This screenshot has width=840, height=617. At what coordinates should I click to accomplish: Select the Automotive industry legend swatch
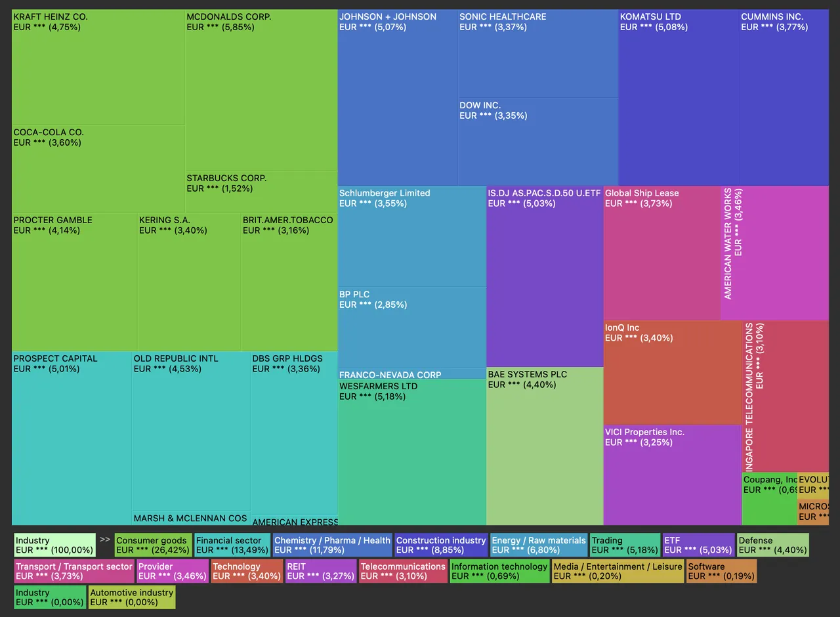coord(132,597)
